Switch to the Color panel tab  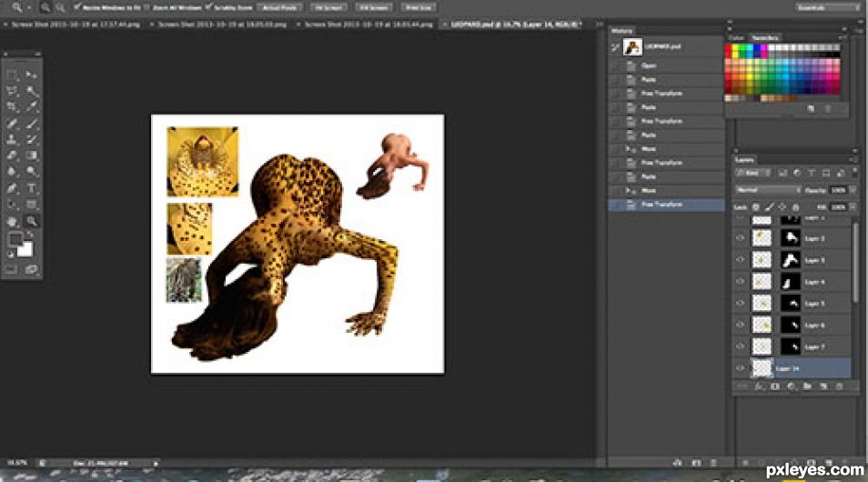pos(736,37)
